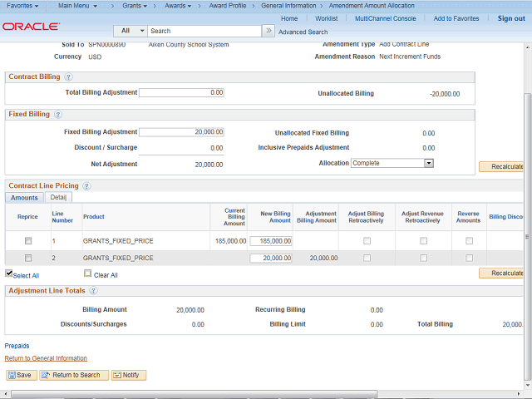Open Fixed Billing help icon
This screenshot has width=532, height=399.
[58, 114]
